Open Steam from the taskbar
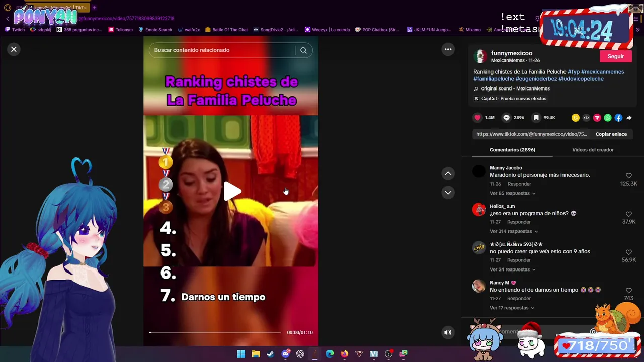Viewport: 644px width, 362px height. point(270,354)
